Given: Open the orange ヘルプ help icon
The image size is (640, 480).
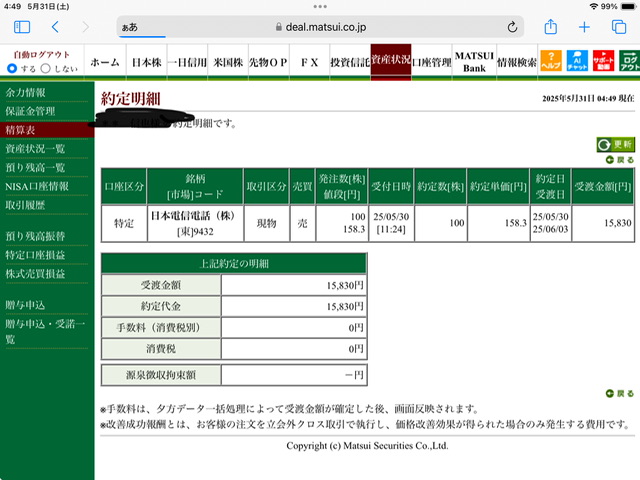Looking at the screenshot, I should (551, 61).
